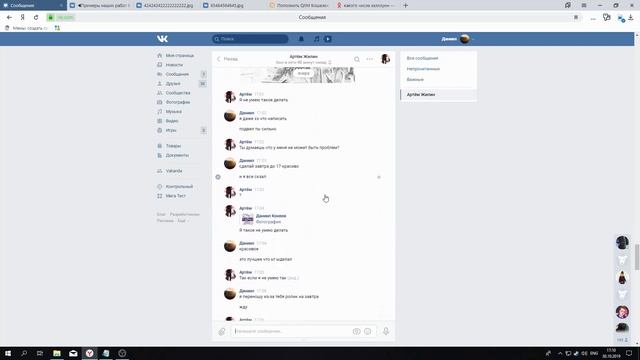Click the Yandex Browser taskbar icon

89,353
